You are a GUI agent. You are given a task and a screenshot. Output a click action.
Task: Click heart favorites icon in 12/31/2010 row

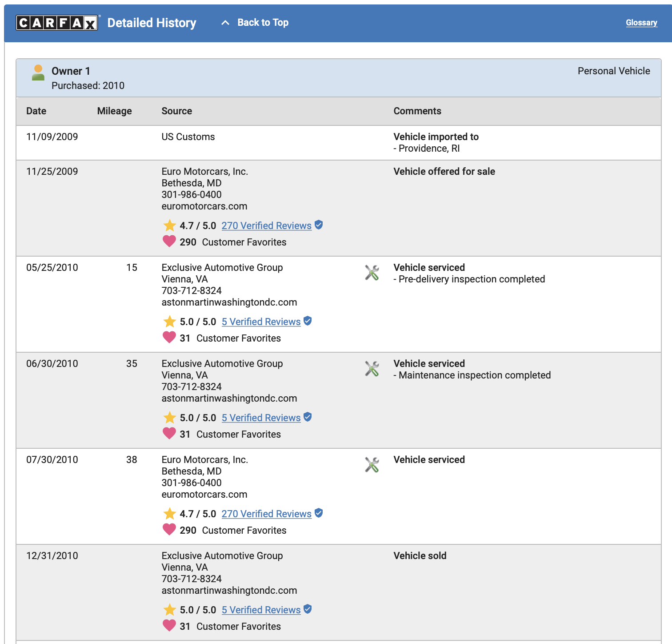169,626
